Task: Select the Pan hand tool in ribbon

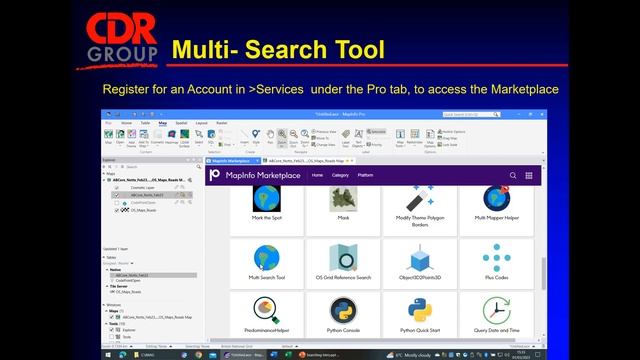Action: (270, 138)
